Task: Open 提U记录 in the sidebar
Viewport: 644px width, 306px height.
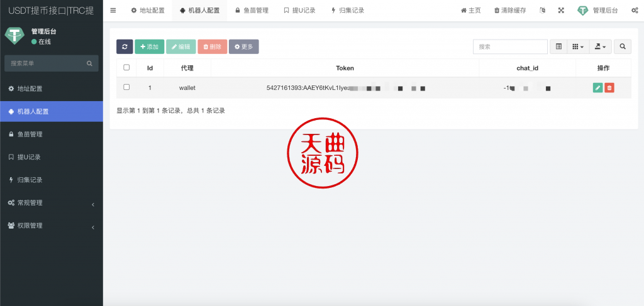Action: [52, 157]
